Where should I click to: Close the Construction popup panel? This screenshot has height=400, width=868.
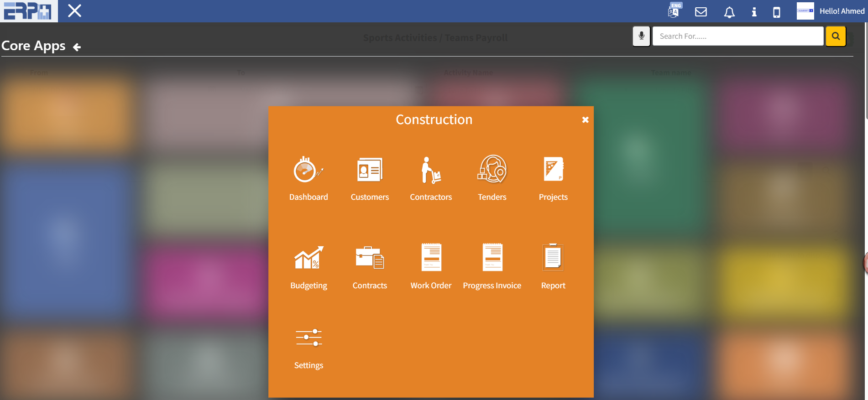[585, 120]
